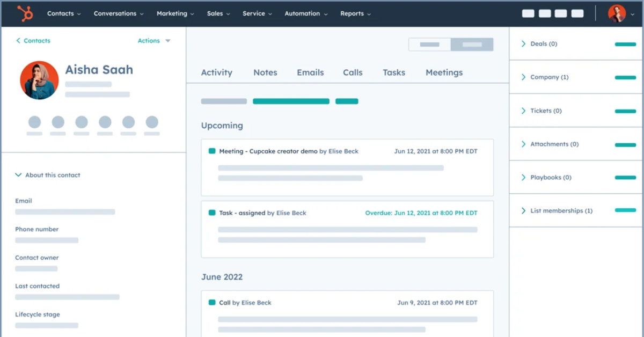This screenshot has height=337, width=644.
Task: Click Meeting - Cupcake creator demo title
Action: (x=268, y=151)
